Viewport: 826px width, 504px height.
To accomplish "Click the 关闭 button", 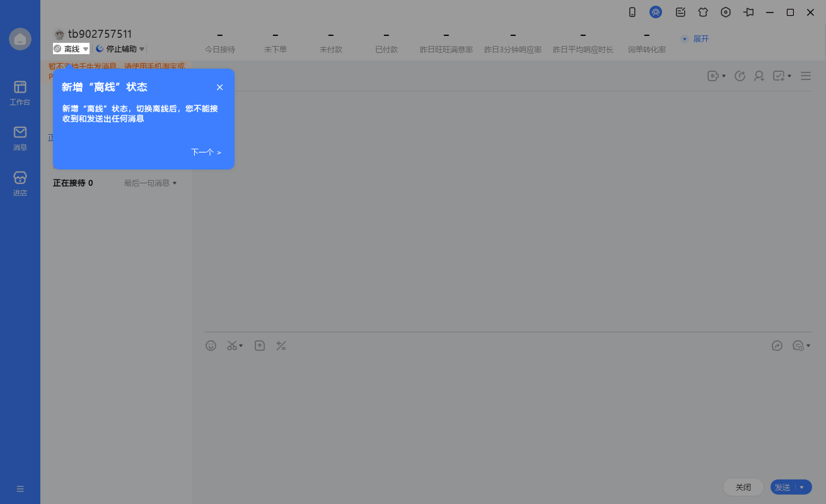I will (x=743, y=487).
